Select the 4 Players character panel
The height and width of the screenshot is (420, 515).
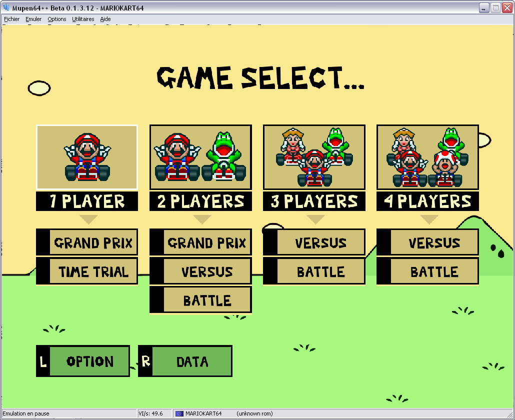[x=427, y=157]
